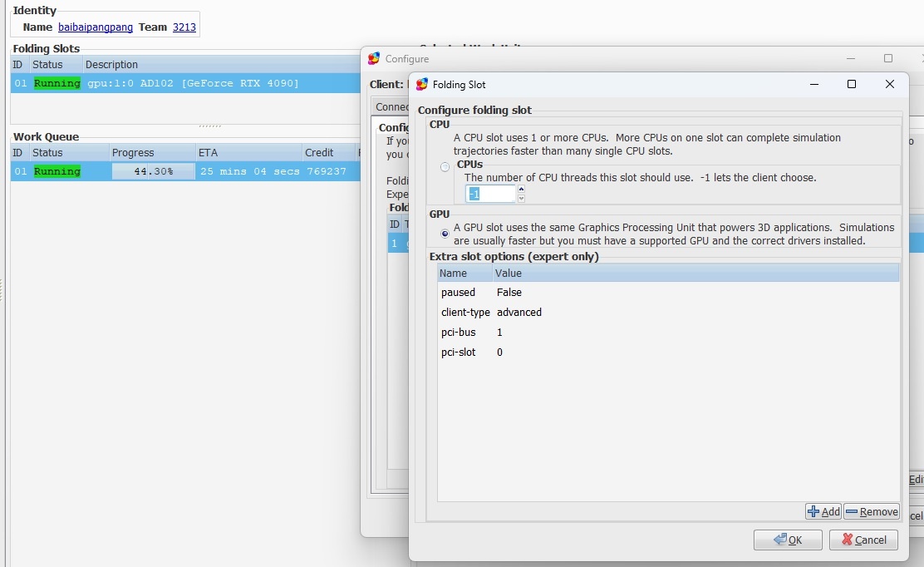
Task: Click the 25 mins 04 secs ETA cell
Action: [250, 171]
